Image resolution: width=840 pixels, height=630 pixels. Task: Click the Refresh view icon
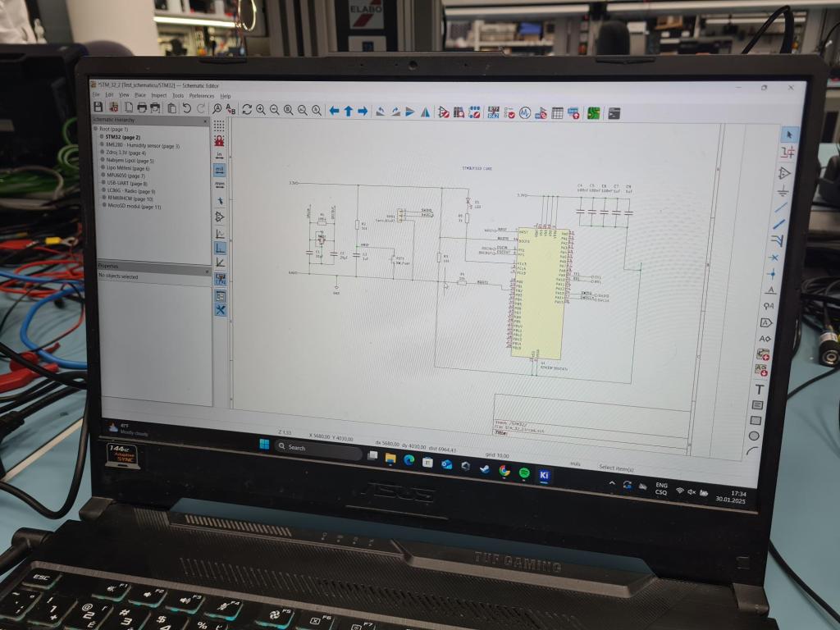[247, 109]
